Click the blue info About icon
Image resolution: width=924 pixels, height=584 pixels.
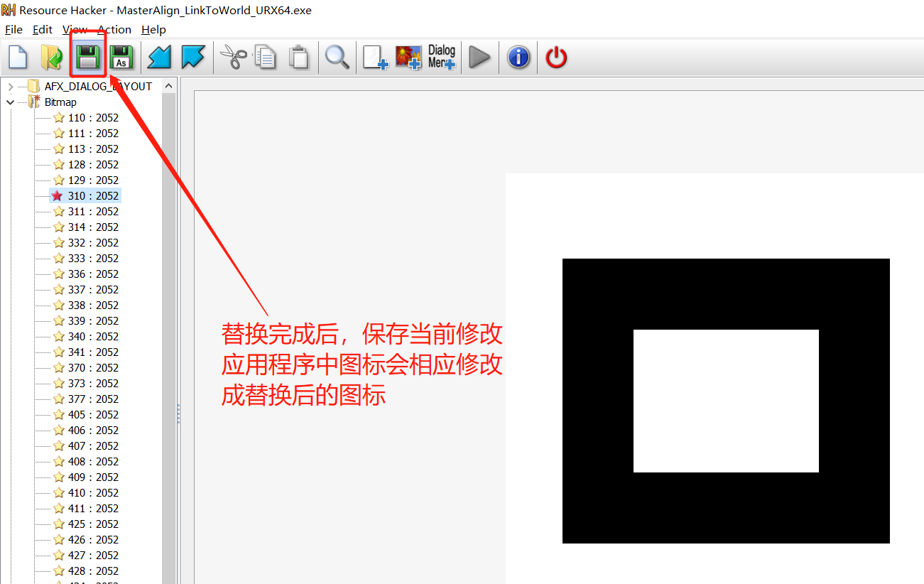518,58
